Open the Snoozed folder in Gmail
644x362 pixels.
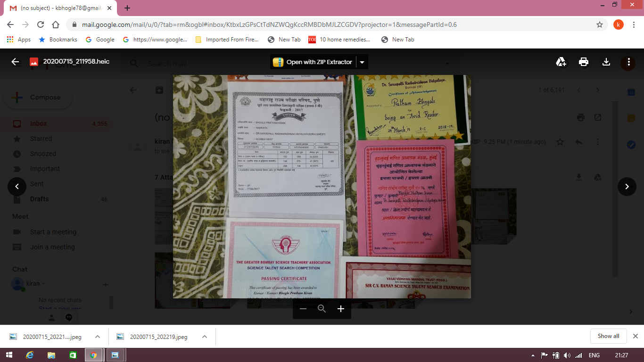[x=43, y=154]
